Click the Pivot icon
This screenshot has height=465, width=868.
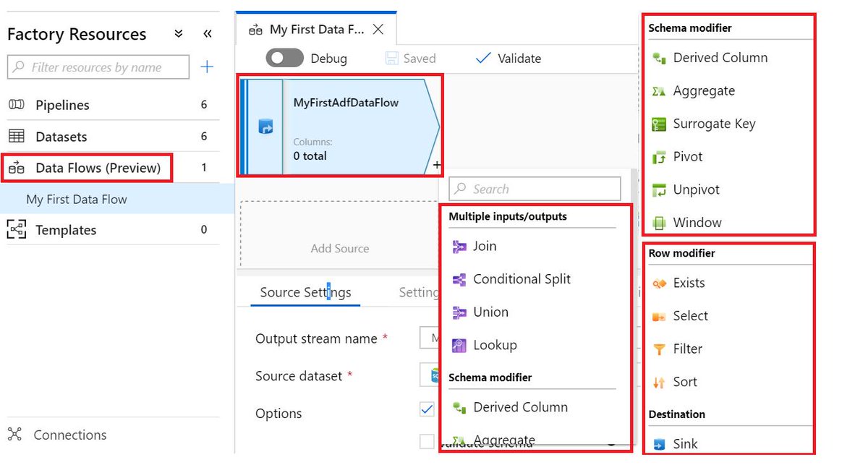point(658,157)
